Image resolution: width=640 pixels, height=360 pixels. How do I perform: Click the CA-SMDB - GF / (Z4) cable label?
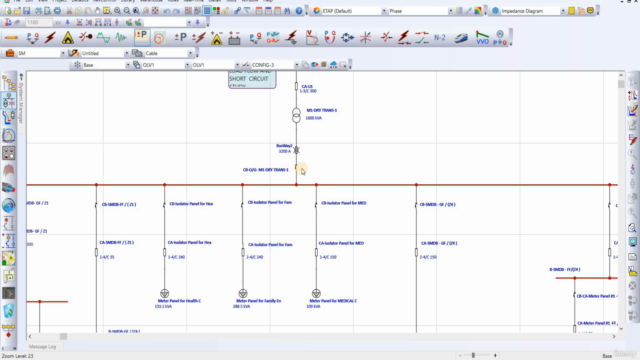[439, 243]
